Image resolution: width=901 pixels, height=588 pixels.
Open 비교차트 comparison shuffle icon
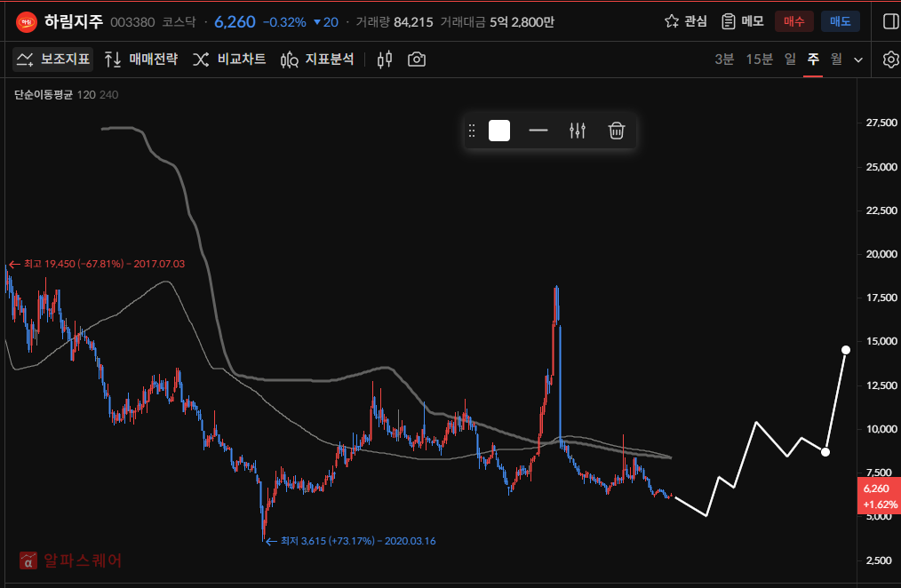(201, 60)
